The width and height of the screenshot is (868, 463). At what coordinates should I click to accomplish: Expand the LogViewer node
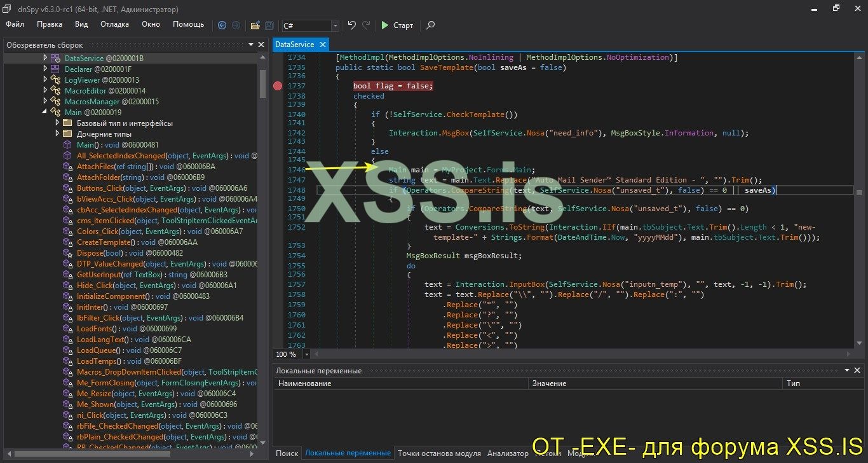pyautogui.click(x=45, y=79)
